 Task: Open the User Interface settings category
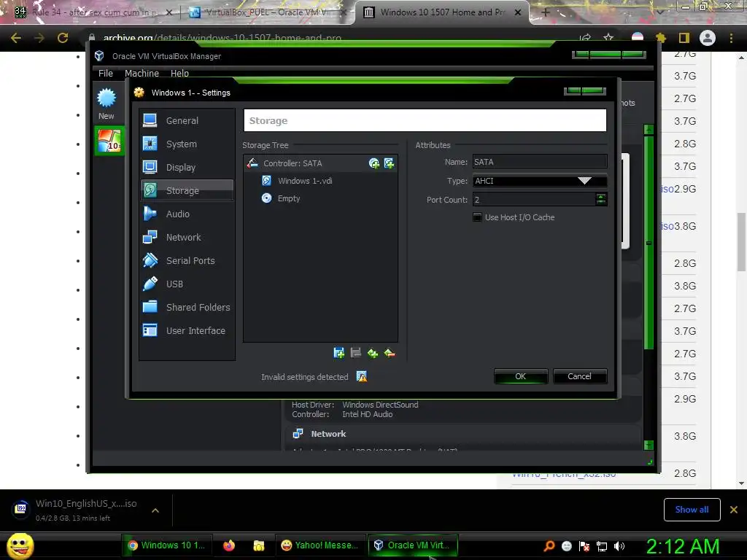tap(187, 330)
